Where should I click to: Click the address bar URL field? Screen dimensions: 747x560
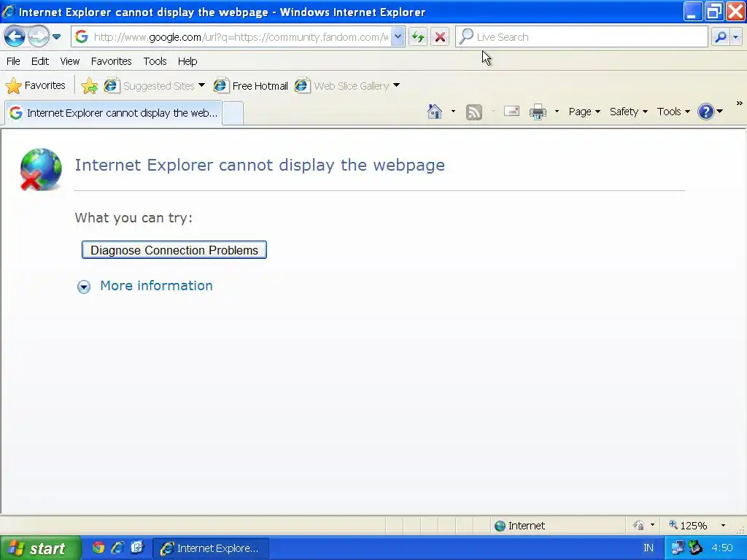pyautogui.click(x=241, y=36)
